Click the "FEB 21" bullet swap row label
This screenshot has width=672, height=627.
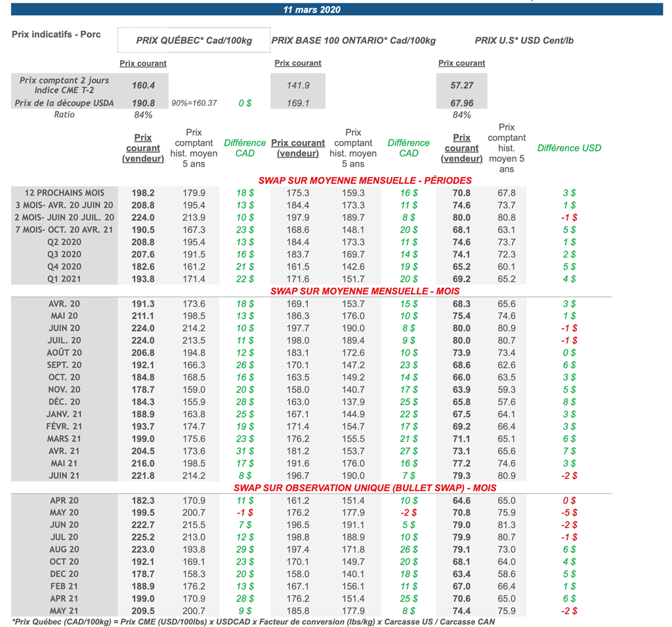click(64, 586)
